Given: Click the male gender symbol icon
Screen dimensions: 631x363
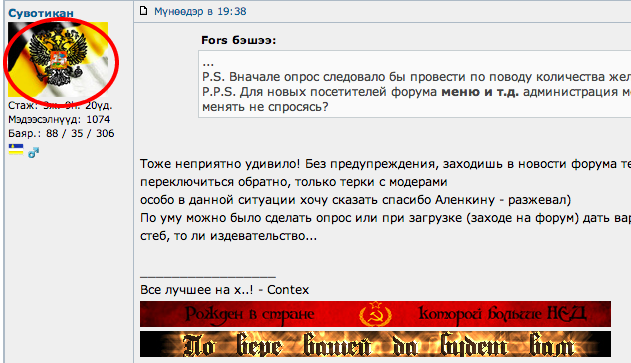Looking at the screenshot, I should (33, 153).
